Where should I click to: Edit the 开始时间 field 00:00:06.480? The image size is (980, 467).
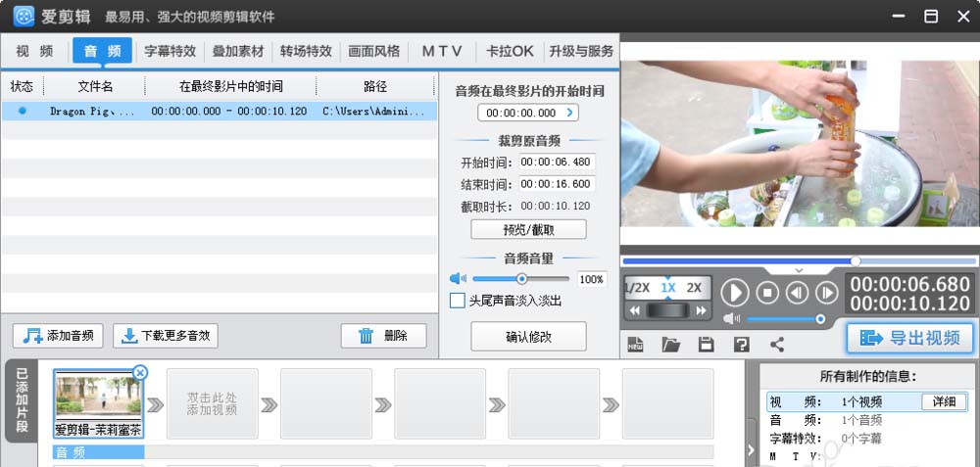coord(557,163)
